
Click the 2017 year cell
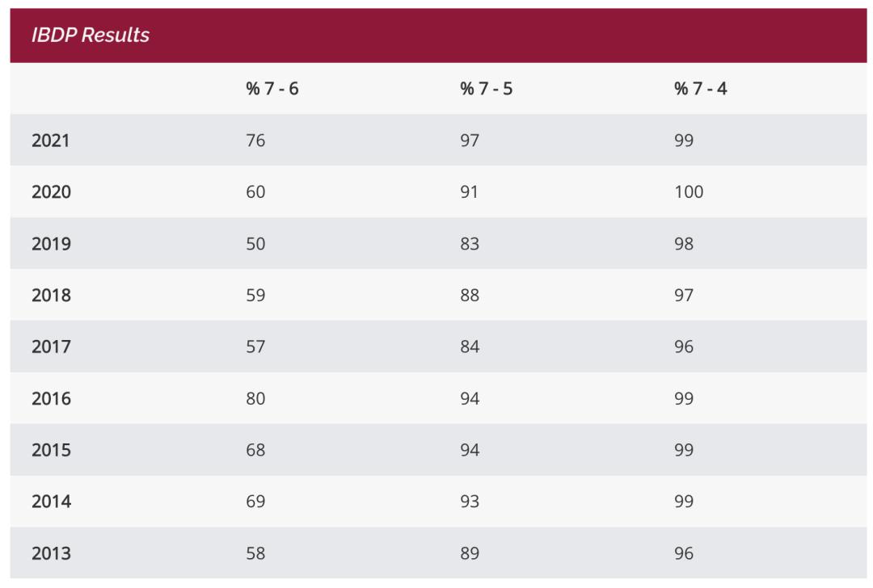[51, 347]
